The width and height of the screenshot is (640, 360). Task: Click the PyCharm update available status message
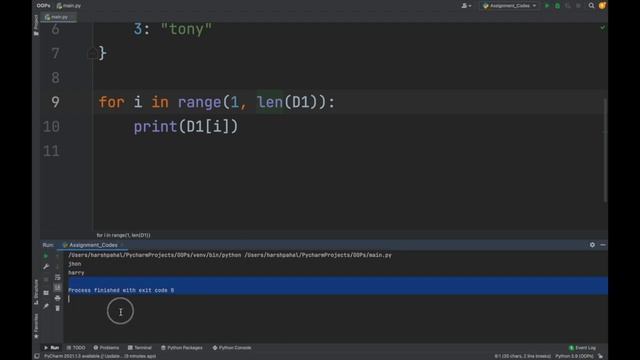[x=100, y=356]
